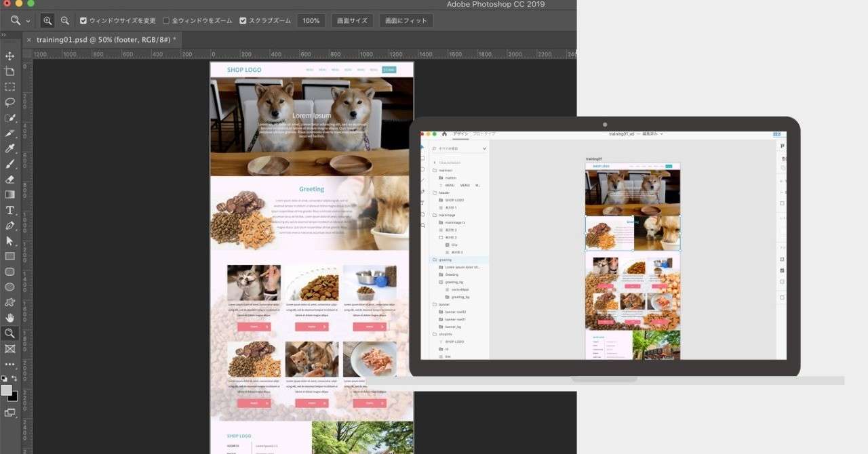Select the Rectangle shape tool in Photoshop
The image size is (868, 454).
tap(9, 256)
